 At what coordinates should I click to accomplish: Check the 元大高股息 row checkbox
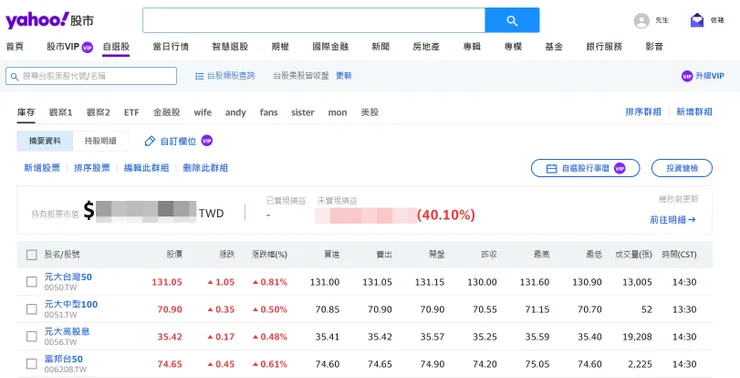[x=32, y=337]
